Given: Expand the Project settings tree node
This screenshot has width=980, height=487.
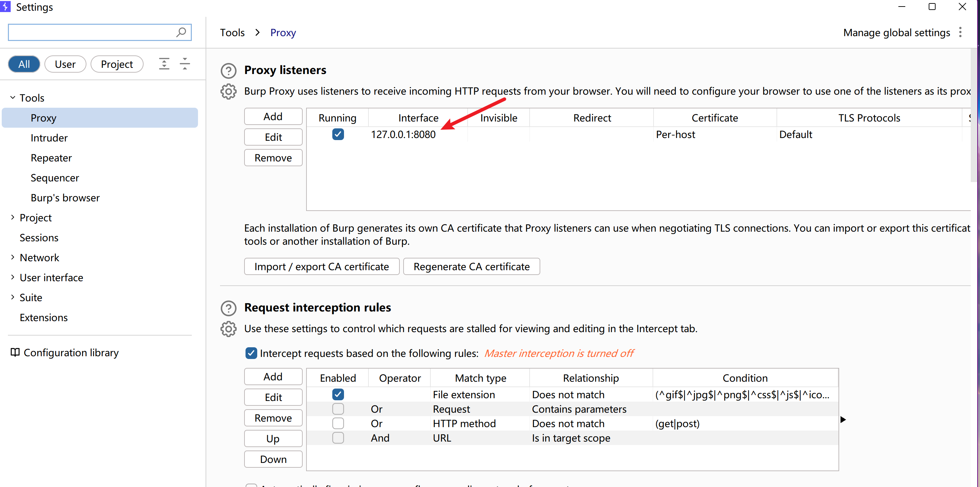Looking at the screenshot, I should click(x=12, y=218).
